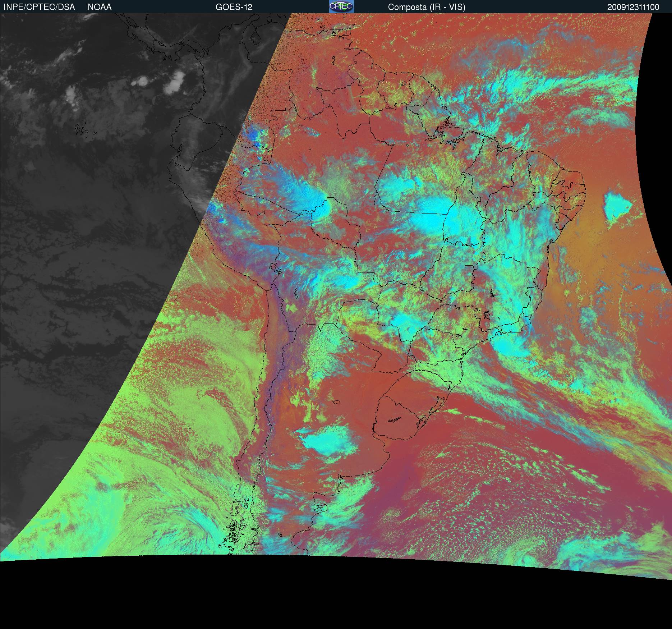This screenshot has width=672, height=629.
Task: Click the CPTEC logo in the header
Action: point(341,6)
